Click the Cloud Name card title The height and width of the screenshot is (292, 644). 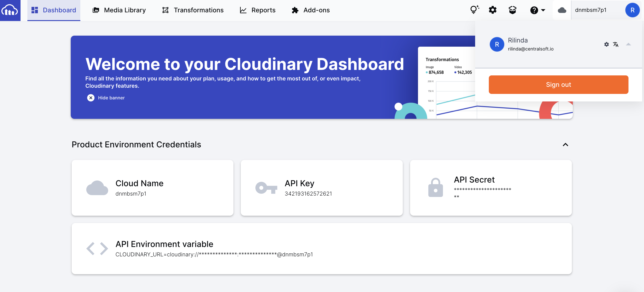point(139,183)
